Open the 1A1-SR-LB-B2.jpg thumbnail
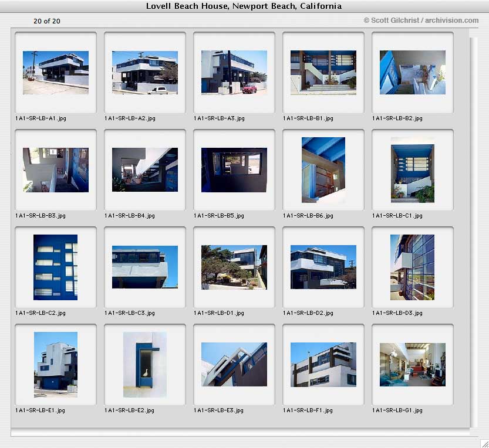The image size is (489, 448). (x=413, y=72)
